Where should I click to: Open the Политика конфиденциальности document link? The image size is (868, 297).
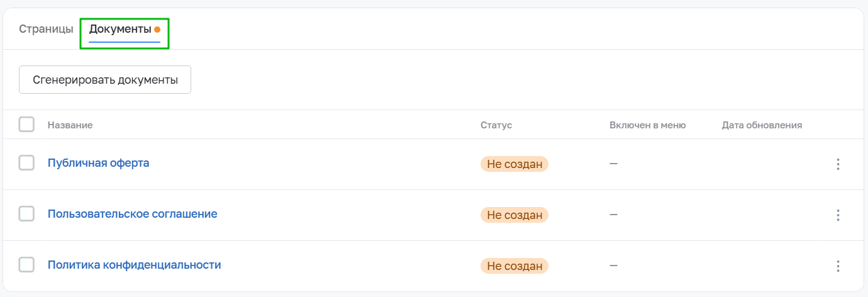tap(134, 265)
